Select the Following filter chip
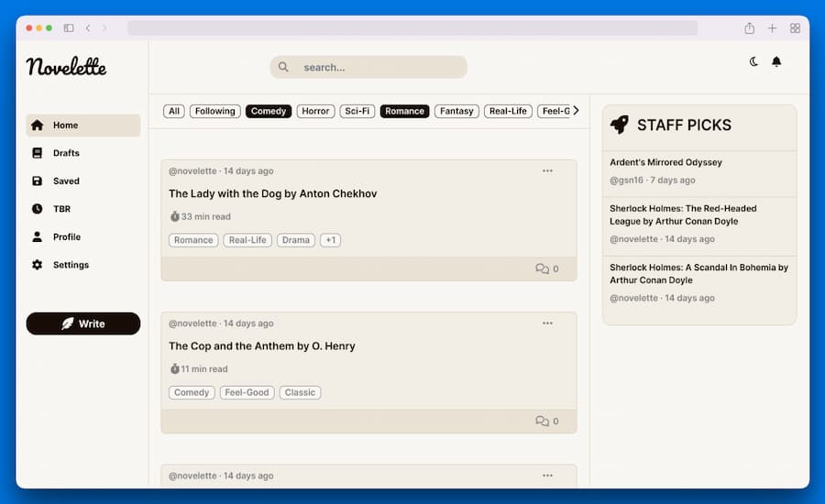This screenshot has width=825, height=504. pos(215,111)
